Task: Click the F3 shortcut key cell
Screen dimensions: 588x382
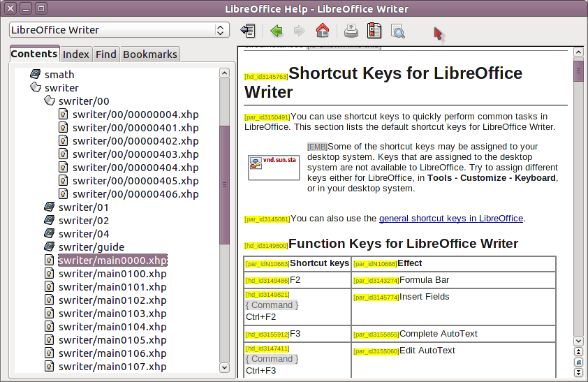Action: 297,334
